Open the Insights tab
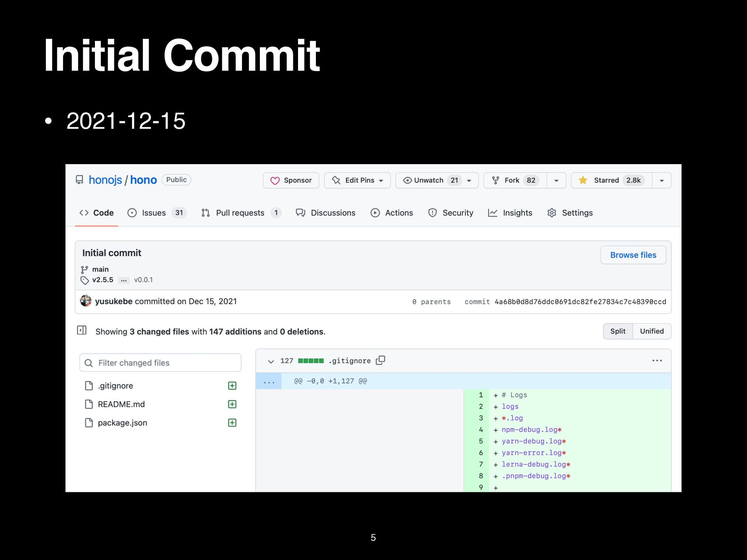Screen dimensions: 747x560 (510, 213)
